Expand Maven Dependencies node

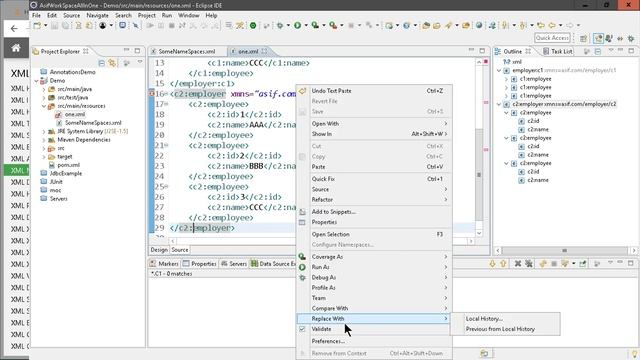pos(44,140)
